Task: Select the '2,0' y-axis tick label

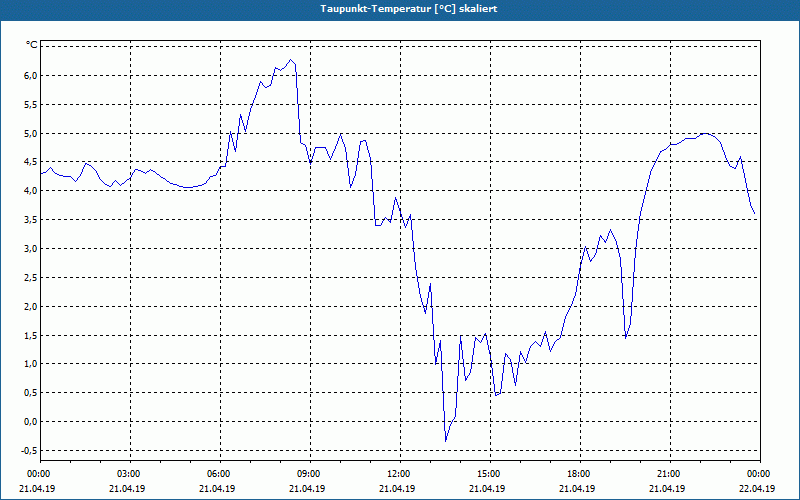Action: (x=31, y=307)
